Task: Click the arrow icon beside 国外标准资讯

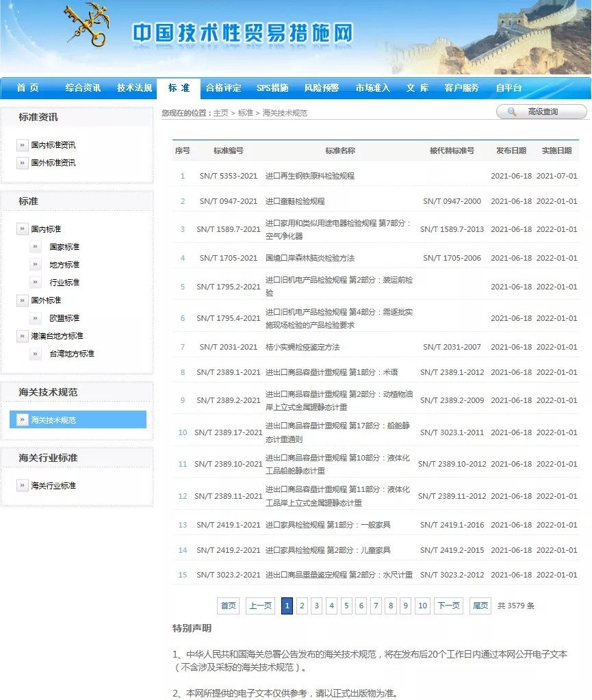Action: click(24, 163)
